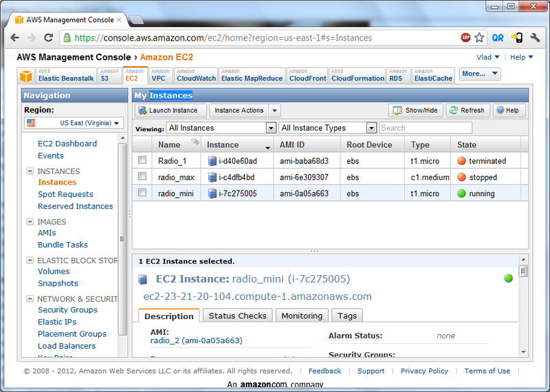Image resolution: width=550 pixels, height=392 pixels.
Task: Click the browser back arrow
Action: (14, 38)
